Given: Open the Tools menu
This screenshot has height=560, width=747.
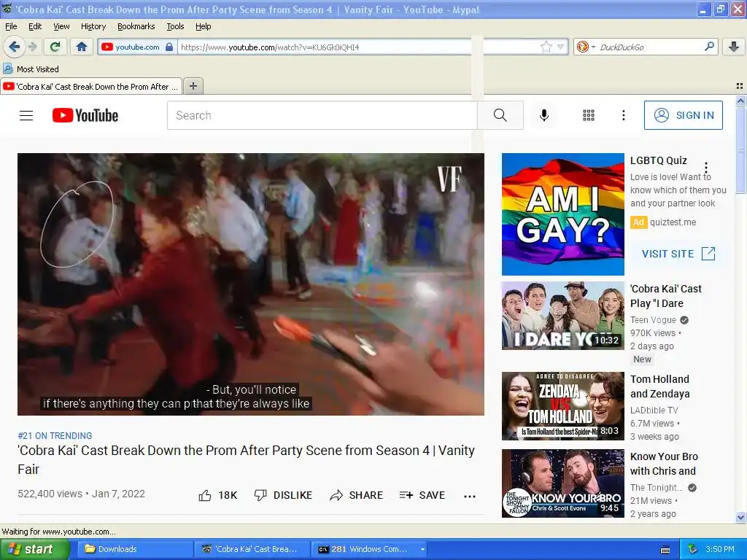Looking at the screenshot, I should pyautogui.click(x=175, y=26).
